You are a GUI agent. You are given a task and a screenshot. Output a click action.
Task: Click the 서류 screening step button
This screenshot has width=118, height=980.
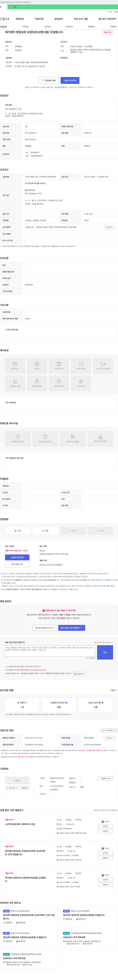(x=17, y=531)
